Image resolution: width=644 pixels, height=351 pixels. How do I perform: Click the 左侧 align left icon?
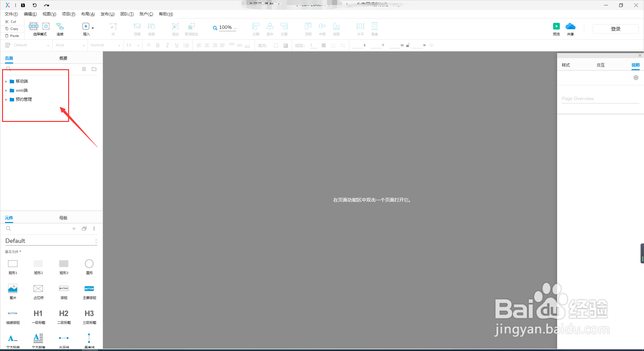pyautogui.click(x=256, y=26)
